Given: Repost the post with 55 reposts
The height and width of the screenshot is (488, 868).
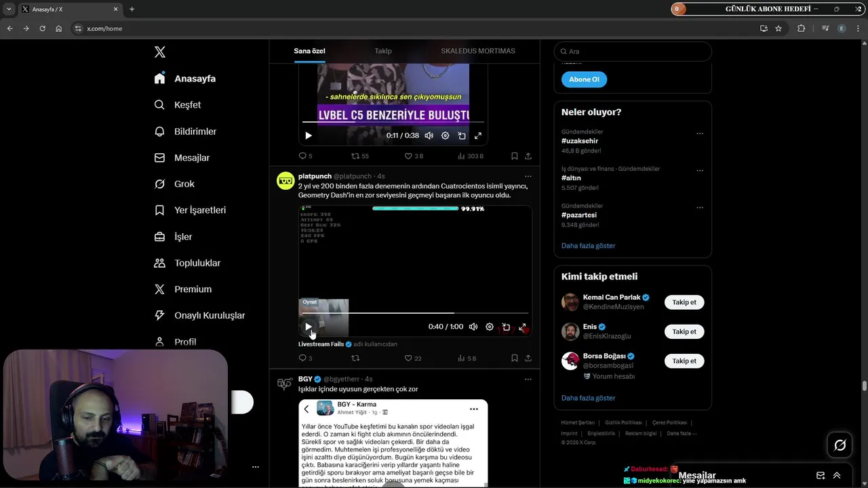Looking at the screenshot, I should coord(359,156).
